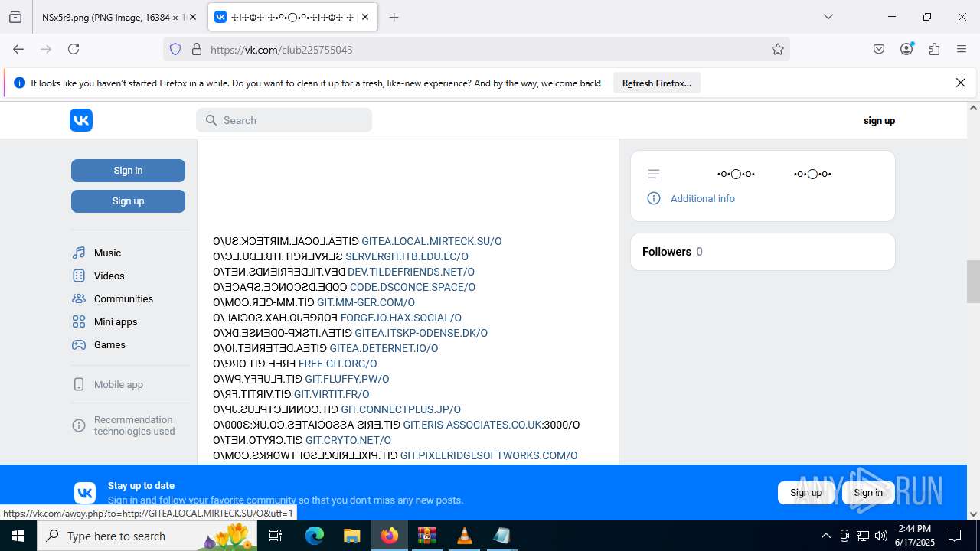Open the GIT.CRYTO.NET/O link
This screenshot has width=980, height=551.
(x=348, y=440)
